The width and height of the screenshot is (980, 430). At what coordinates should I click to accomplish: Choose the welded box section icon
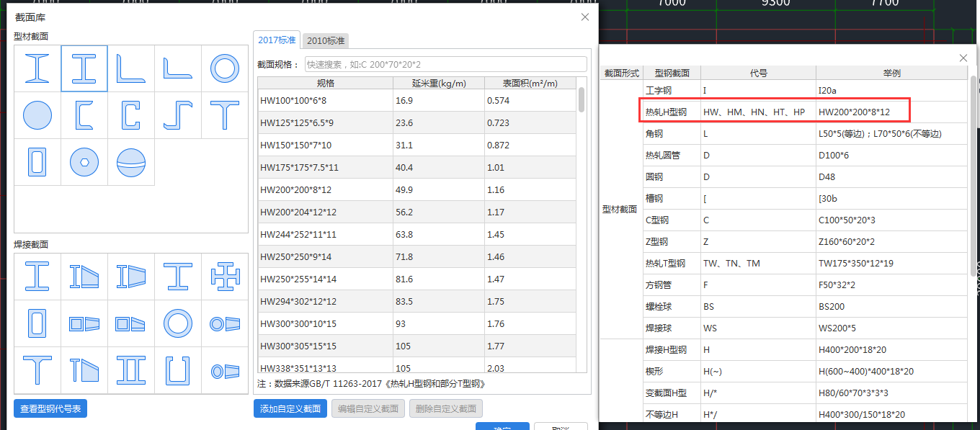tap(37, 323)
